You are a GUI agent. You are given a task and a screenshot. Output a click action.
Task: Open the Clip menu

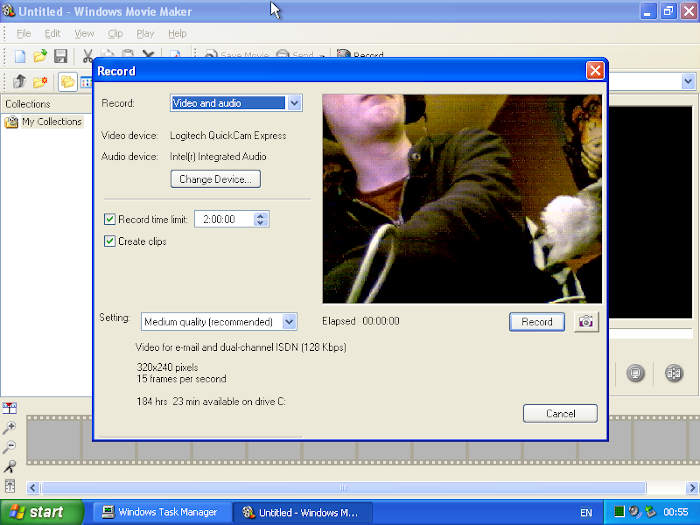click(x=115, y=33)
